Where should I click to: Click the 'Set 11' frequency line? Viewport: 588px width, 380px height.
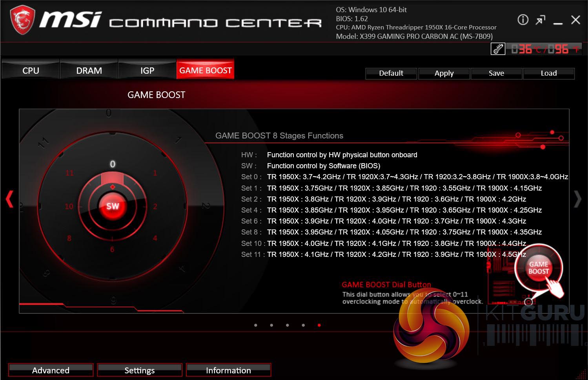(x=384, y=254)
